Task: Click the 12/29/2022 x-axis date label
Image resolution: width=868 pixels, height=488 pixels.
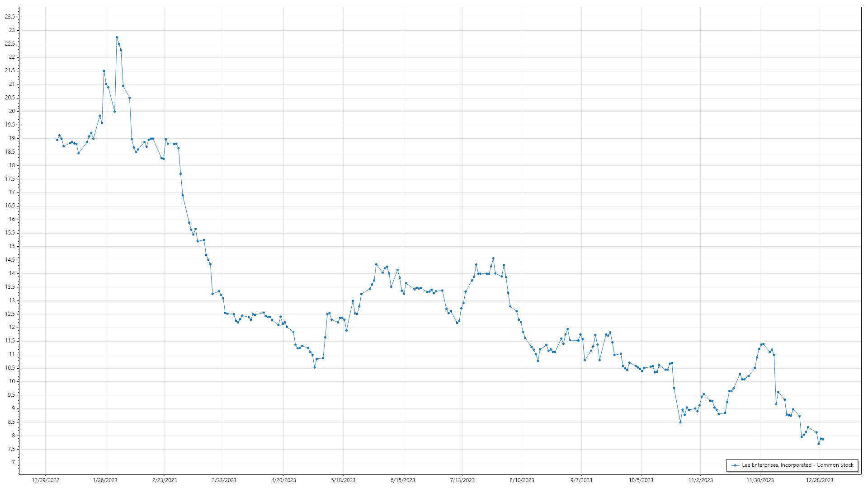Action: point(46,480)
